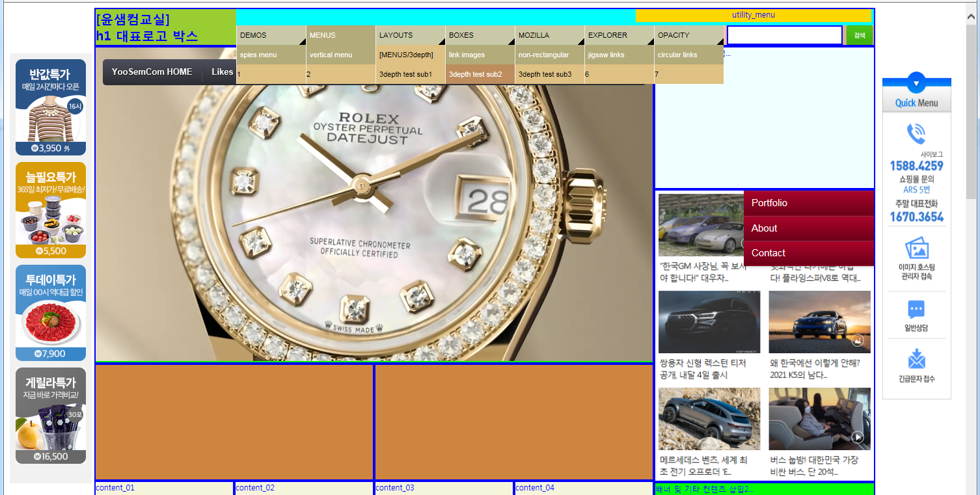Click the play icon on bus thumbnail

[x=858, y=437]
